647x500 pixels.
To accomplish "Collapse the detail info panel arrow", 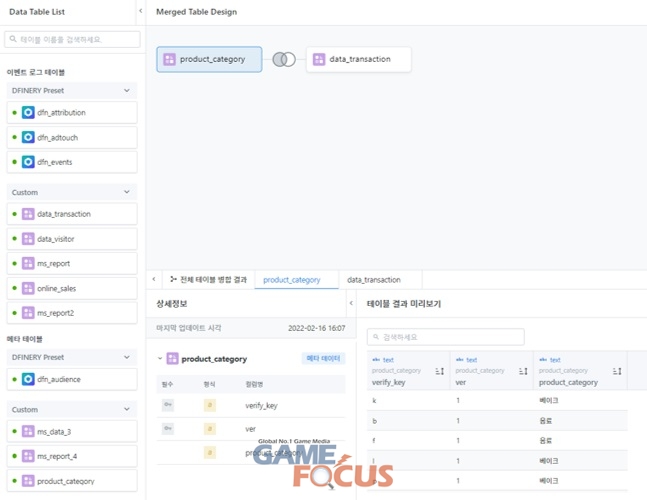I will [351, 303].
